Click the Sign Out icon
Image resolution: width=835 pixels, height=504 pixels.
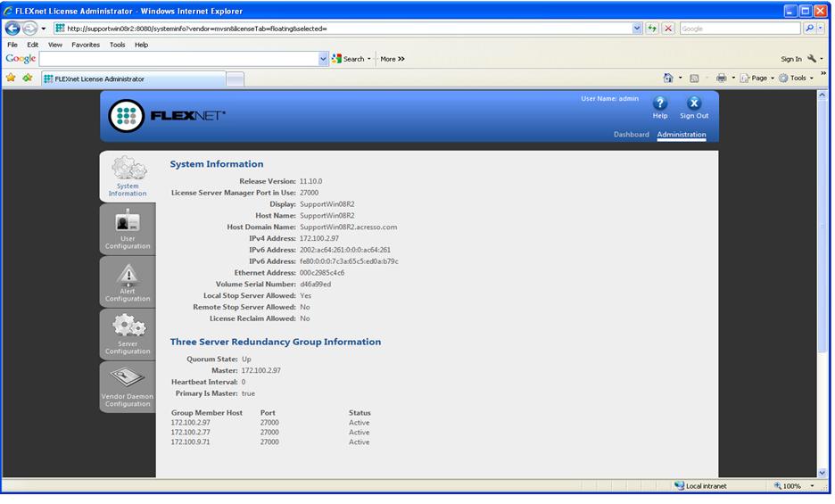tap(694, 103)
